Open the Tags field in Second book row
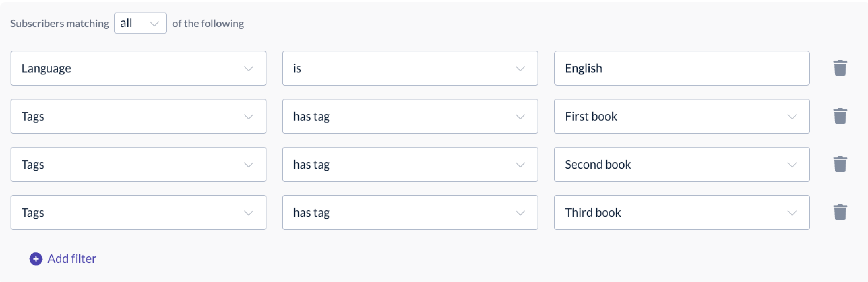Viewport: 868px width, 282px height. tap(138, 165)
